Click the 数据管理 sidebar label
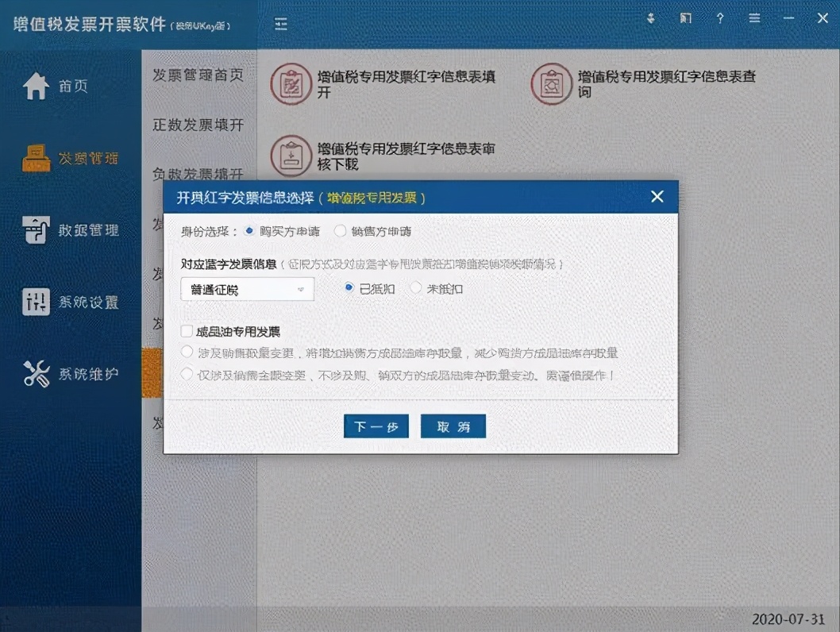This screenshot has height=632, width=840. (x=88, y=230)
